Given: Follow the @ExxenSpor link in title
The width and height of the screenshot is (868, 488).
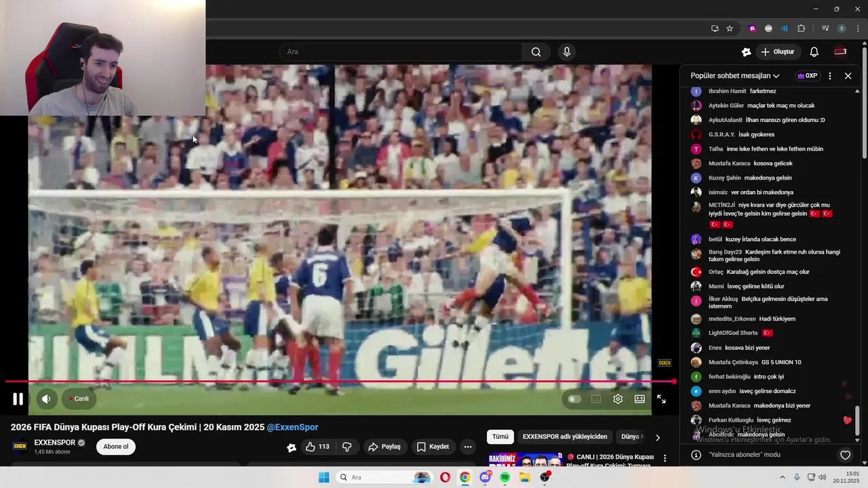Looking at the screenshot, I should (292, 427).
